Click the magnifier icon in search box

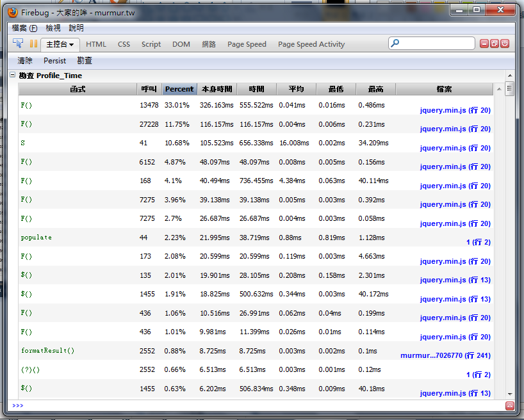(x=395, y=43)
